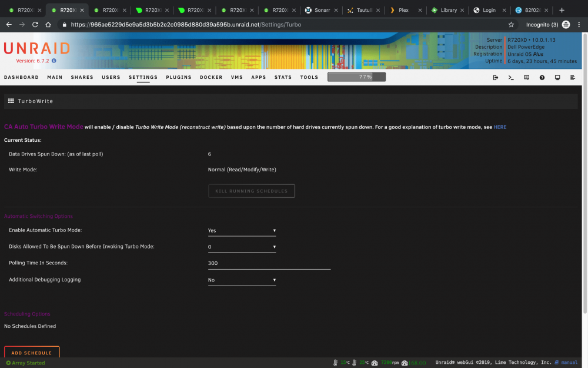Close the Plex browser tab
This screenshot has width=588, height=368.
click(420, 10)
